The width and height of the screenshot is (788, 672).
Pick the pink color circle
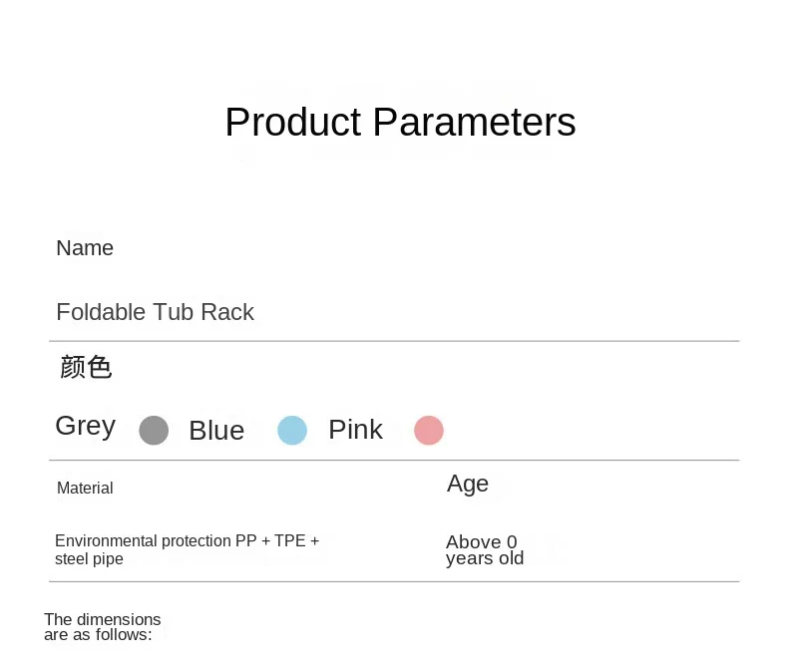429,431
